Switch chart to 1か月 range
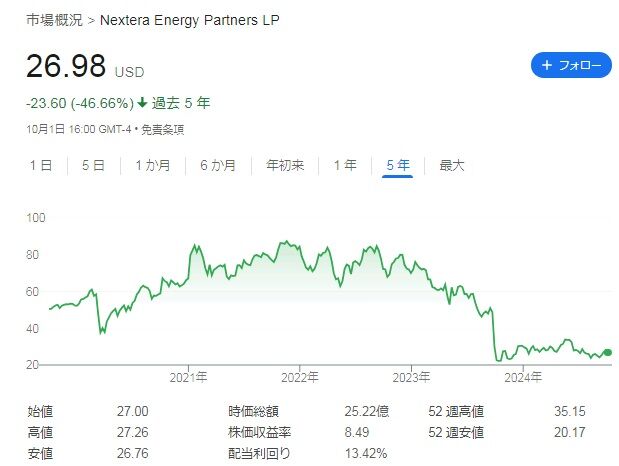The height and width of the screenshot is (466, 619). point(151,166)
